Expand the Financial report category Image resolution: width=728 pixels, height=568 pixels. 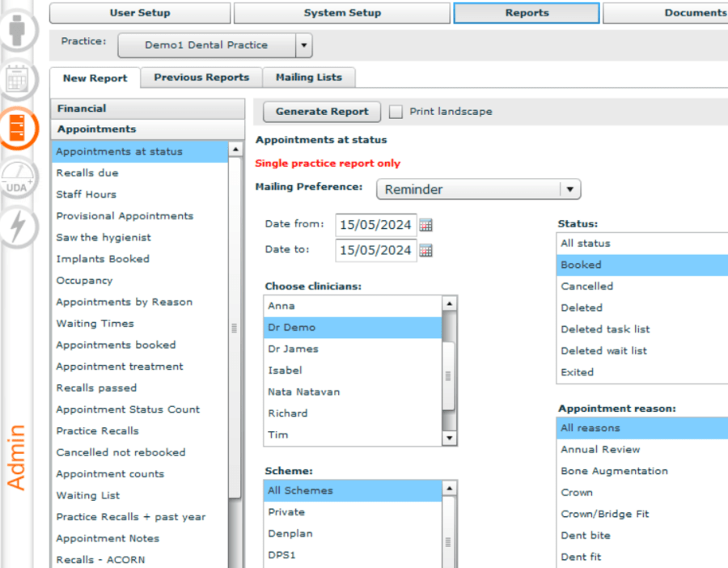click(x=147, y=108)
